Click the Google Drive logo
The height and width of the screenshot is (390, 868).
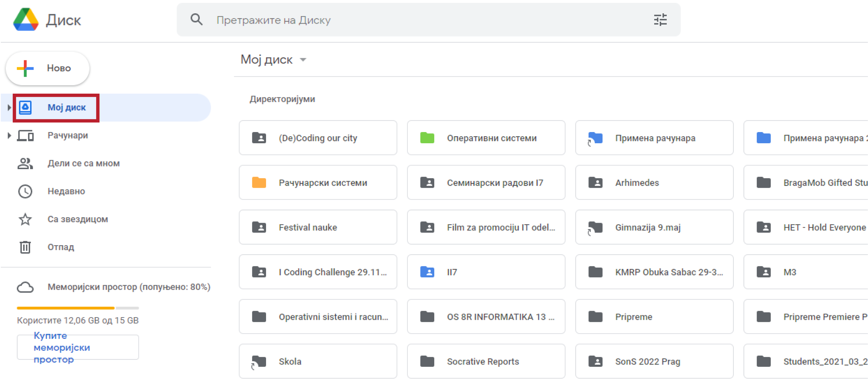tap(26, 19)
